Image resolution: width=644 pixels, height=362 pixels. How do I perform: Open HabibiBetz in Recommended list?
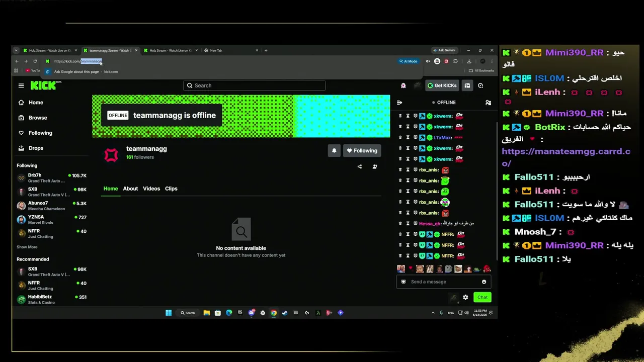click(x=51, y=299)
